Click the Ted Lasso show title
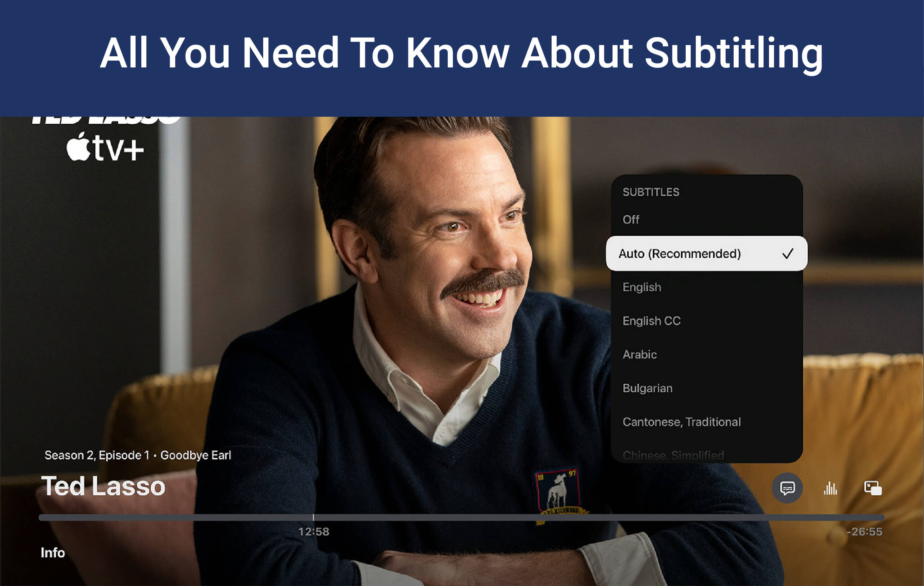924x586 pixels. click(x=103, y=486)
